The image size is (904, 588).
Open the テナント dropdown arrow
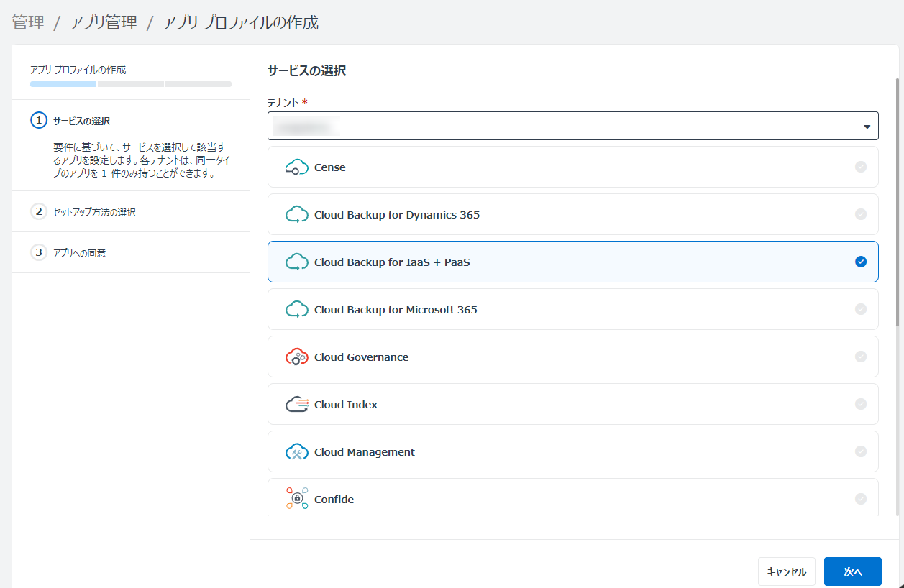(x=867, y=127)
